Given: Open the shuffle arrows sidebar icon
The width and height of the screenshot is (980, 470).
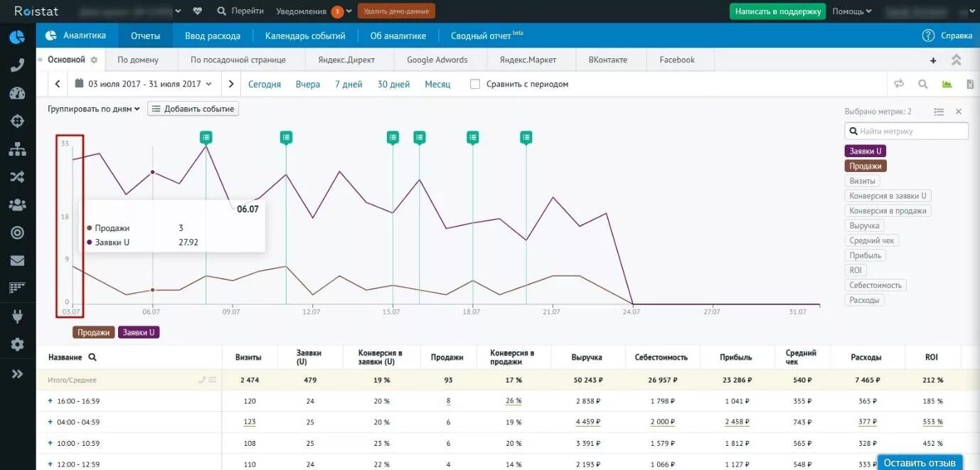Looking at the screenshot, I should [17, 177].
